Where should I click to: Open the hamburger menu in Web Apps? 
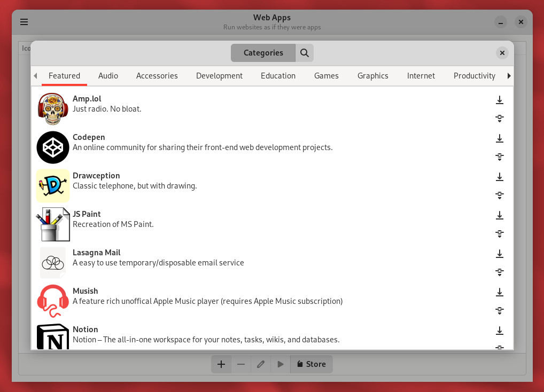tap(24, 22)
